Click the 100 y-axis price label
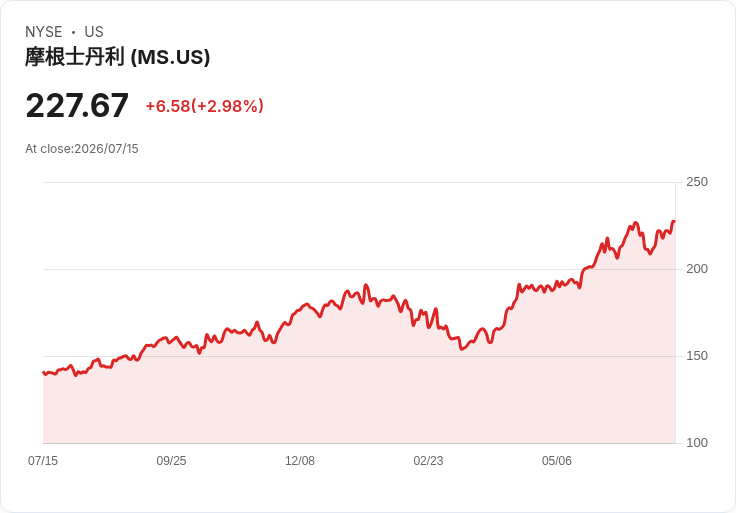Screen dimensions: 736x513 tap(697, 443)
